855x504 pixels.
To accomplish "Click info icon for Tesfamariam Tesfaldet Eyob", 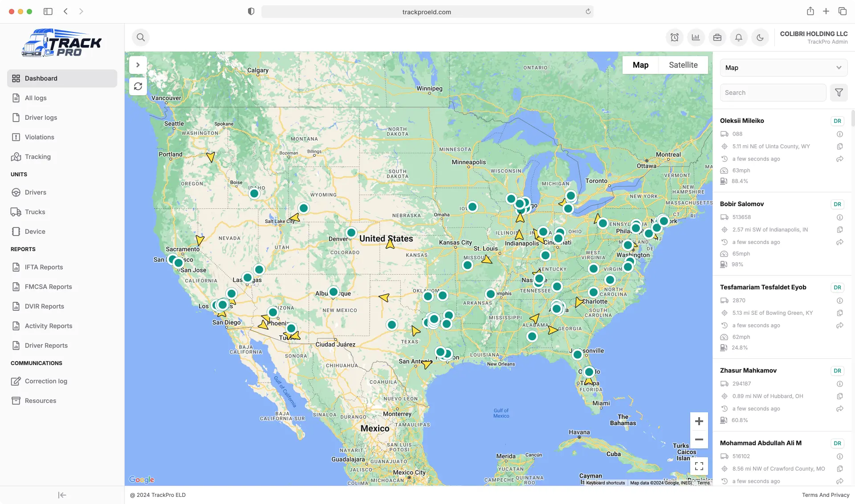I will coord(840,301).
